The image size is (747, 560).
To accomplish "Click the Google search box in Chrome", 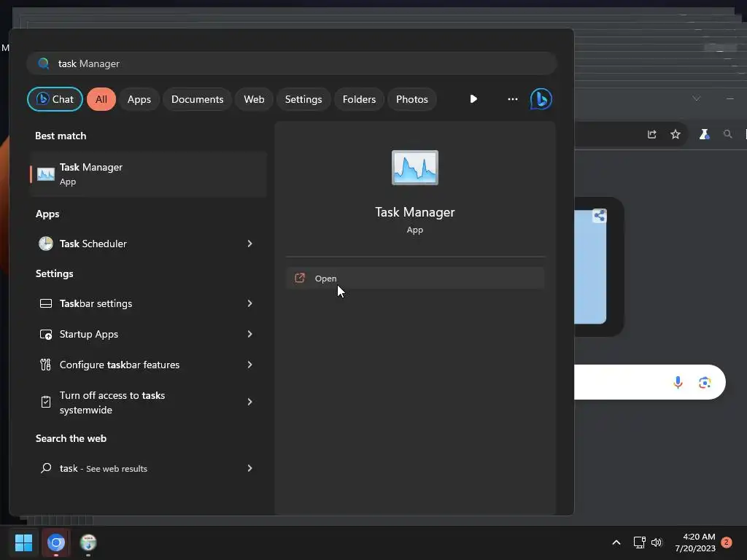I will coord(650,382).
